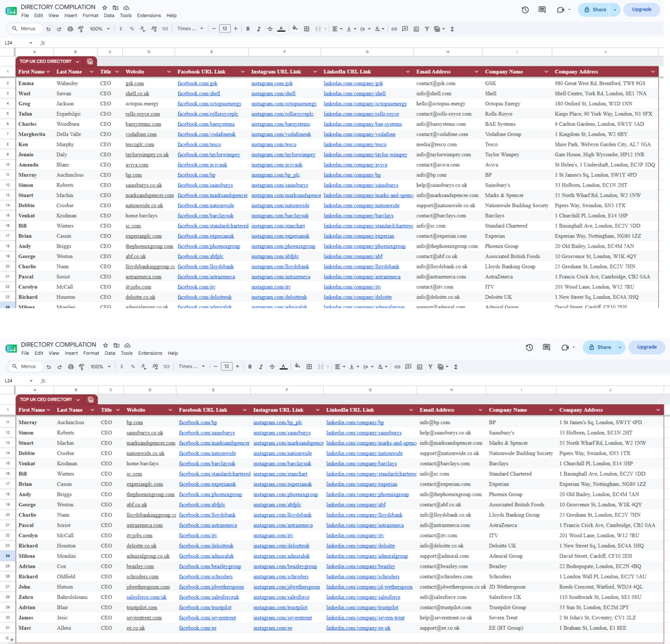Open Sheets home icon in bottom window
This screenshot has height=644, width=670.
11,349
